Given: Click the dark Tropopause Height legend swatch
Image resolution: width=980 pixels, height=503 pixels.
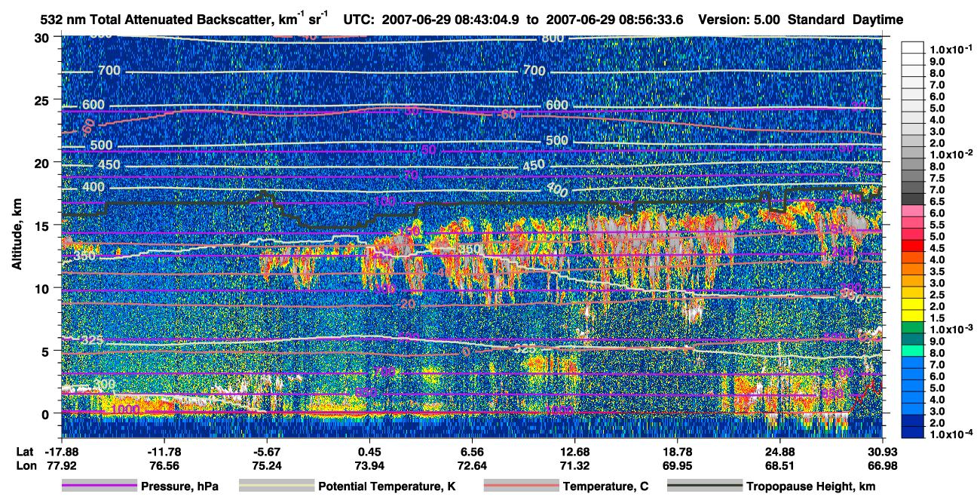Looking at the screenshot, I should (706, 486).
